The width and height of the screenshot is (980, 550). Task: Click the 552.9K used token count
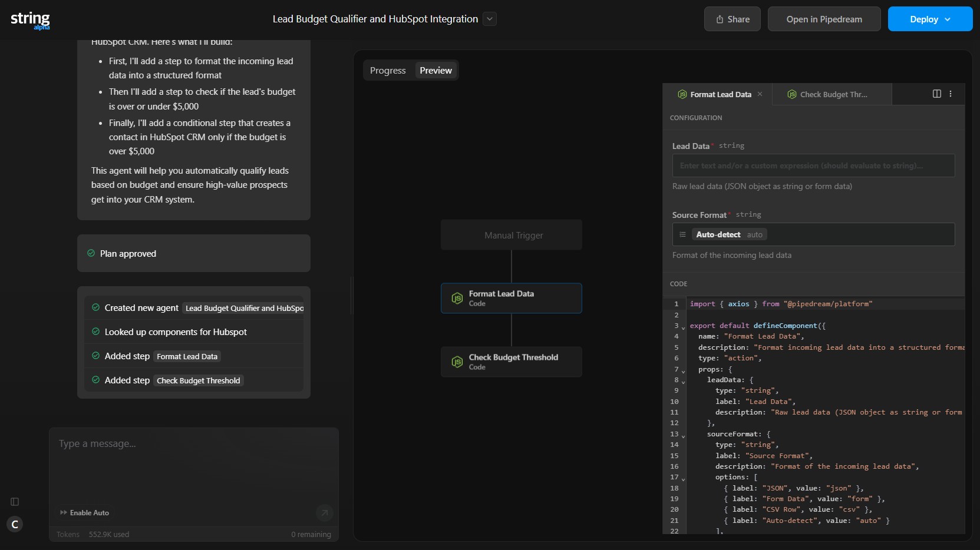109,535
